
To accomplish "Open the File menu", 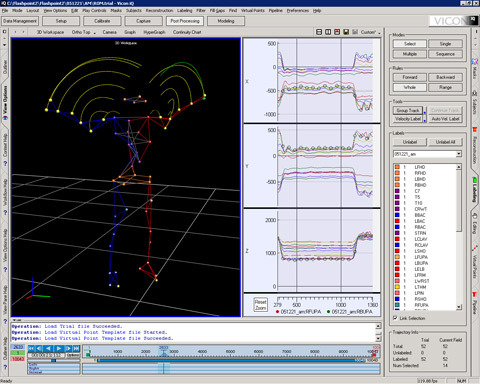I will (5, 11).
